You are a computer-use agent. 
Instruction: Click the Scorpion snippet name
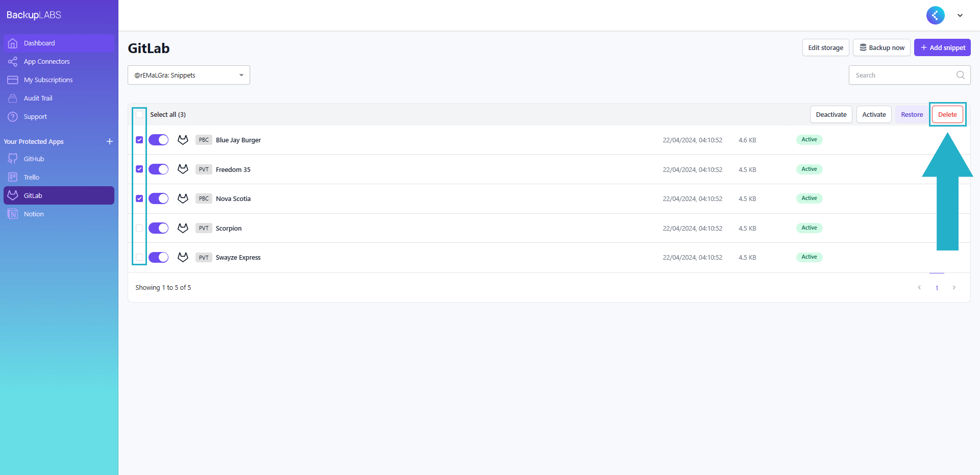(229, 228)
